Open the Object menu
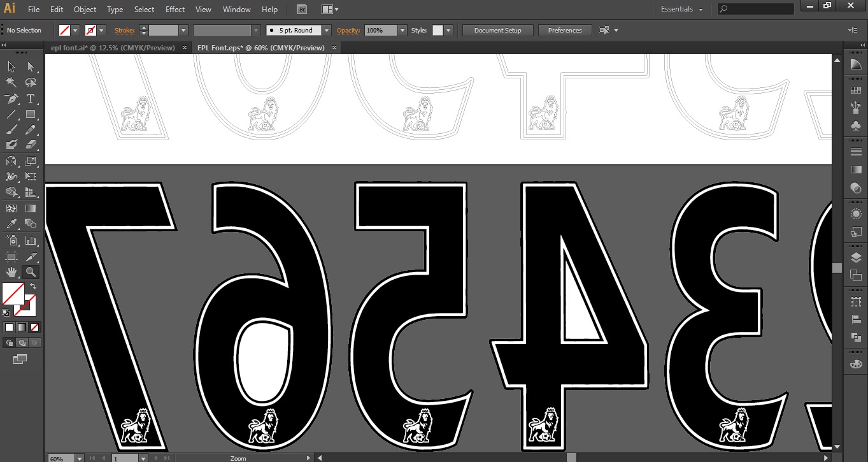 tap(85, 10)
